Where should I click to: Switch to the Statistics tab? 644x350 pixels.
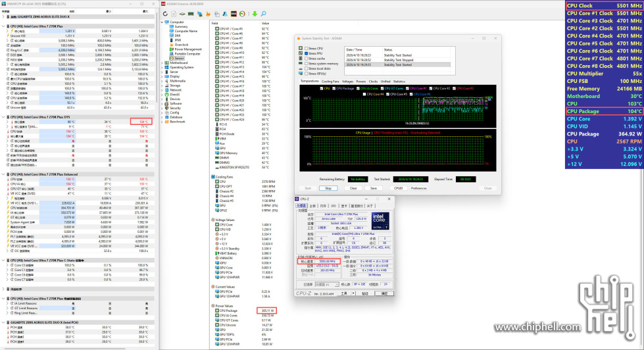(x=399, y=82)
